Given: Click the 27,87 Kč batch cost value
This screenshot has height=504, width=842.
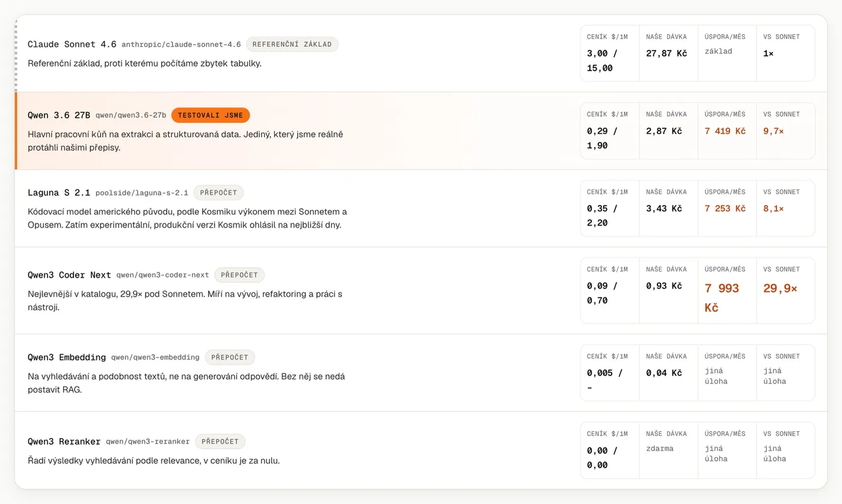Looking at the screenshot, I should tap(666, 54).
